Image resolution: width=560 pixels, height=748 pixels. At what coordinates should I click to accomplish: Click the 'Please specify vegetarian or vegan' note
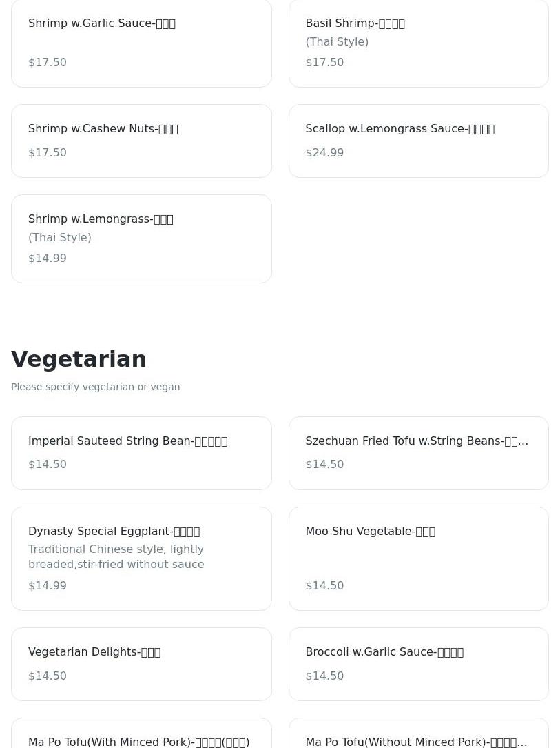click(x=95, y=387)
